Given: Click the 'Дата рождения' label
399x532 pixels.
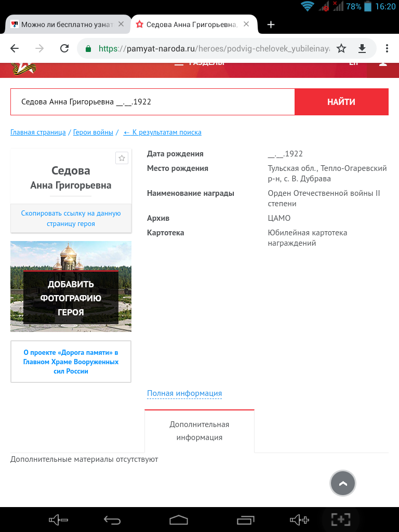Looking at the screenshot, I should [175, 154].
